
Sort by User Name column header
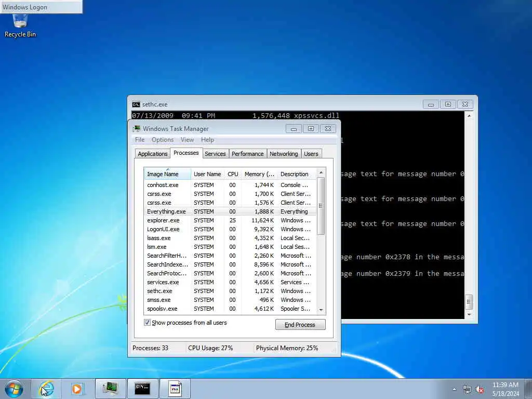(207, 174)
